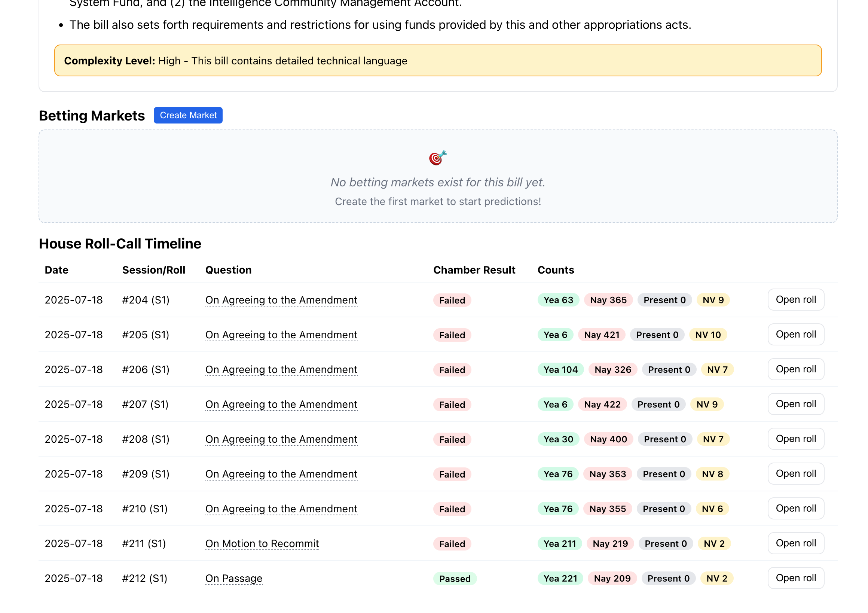The width and height of the screenshot is (868, 613).
Task: Open roll for On Passage vote #212
Action: click(x=795, y=578)
